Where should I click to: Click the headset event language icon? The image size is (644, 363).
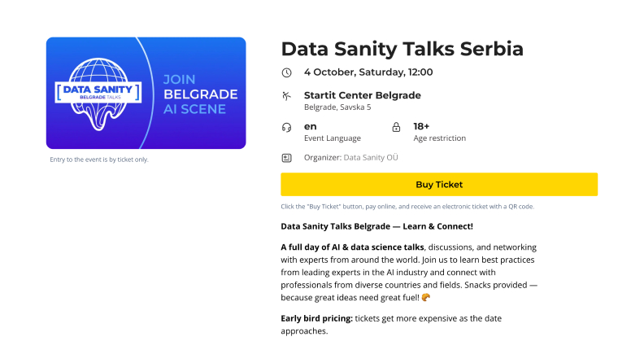click(x=287, y=128)
